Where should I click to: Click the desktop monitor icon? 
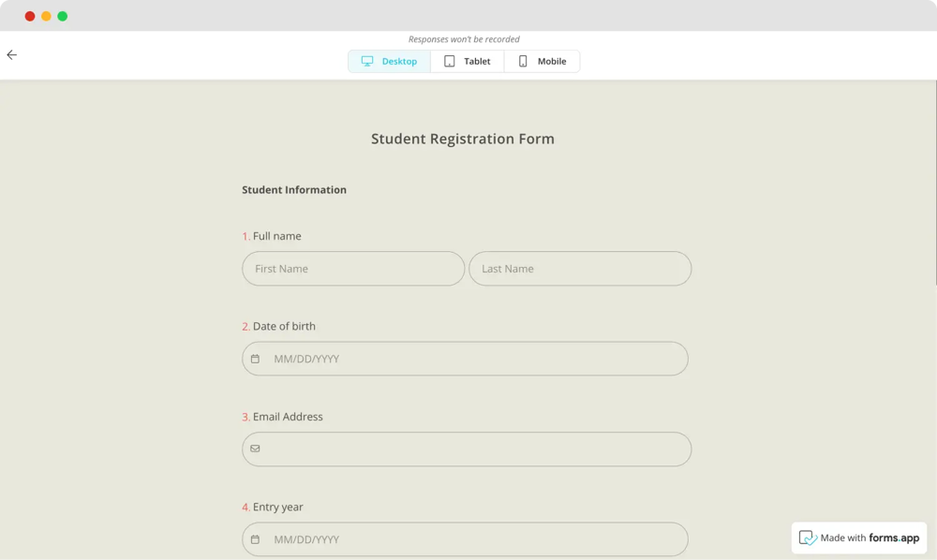[x=367, y=62]
